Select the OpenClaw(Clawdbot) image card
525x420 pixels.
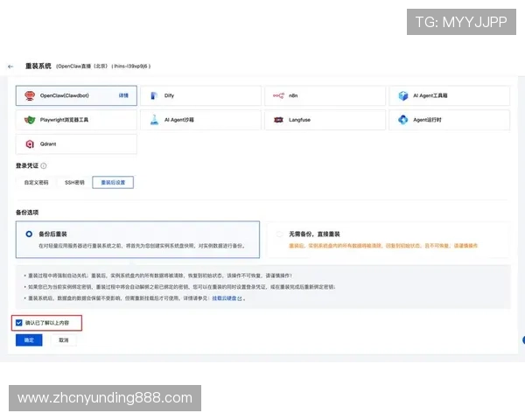[76, 95]
